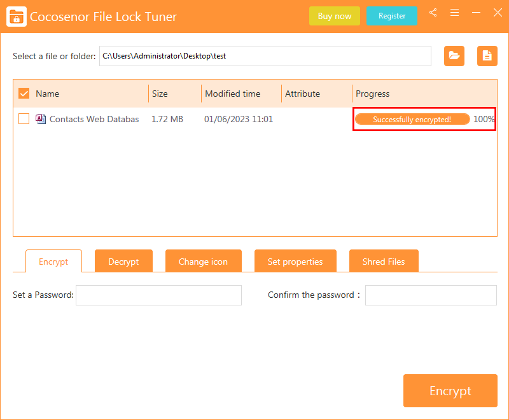509x420 pixels.
Task: Switch to the Decrypt tab
Action: [x=123, y=261]
